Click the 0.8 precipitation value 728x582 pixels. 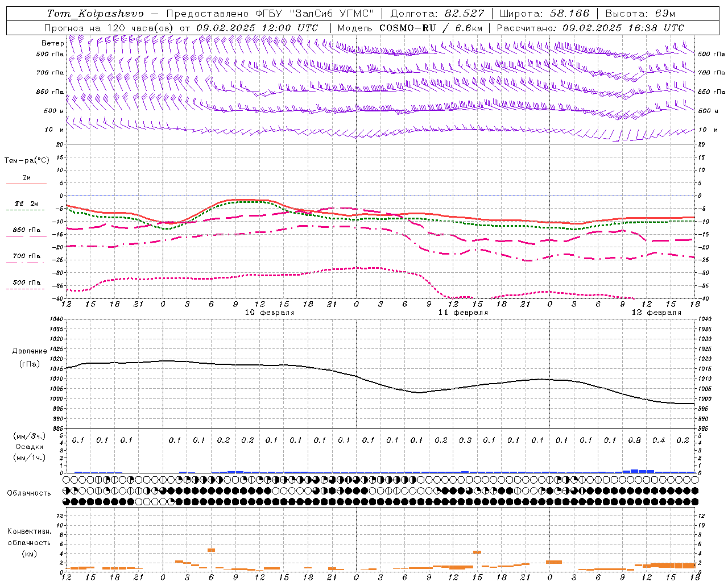tap(635, 440)
